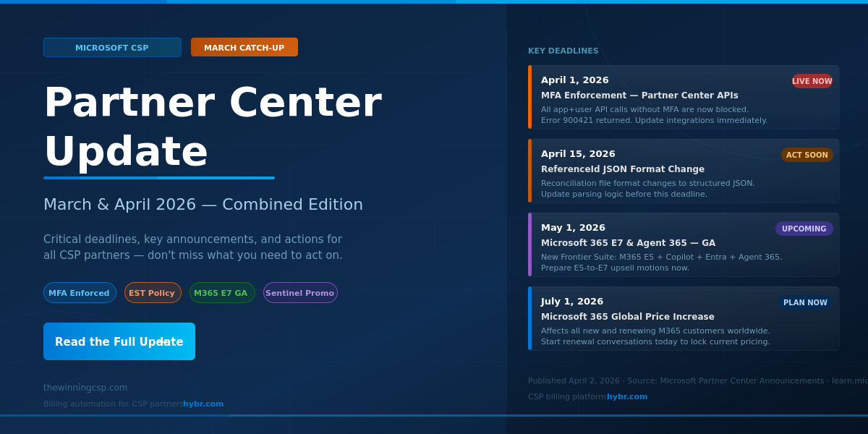Select the EST Policy tag
868x434 pixels.
[x=153, y=292]
